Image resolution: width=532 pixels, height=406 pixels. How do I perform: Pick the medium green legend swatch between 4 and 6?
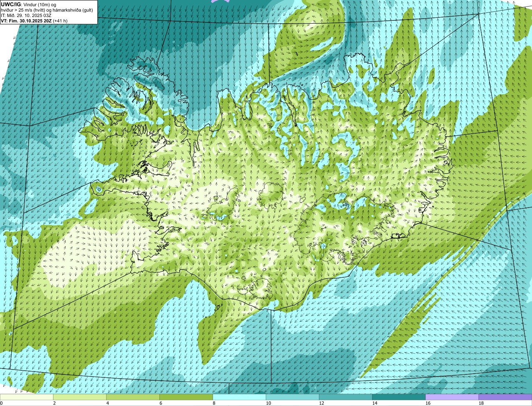coord(133,397)
